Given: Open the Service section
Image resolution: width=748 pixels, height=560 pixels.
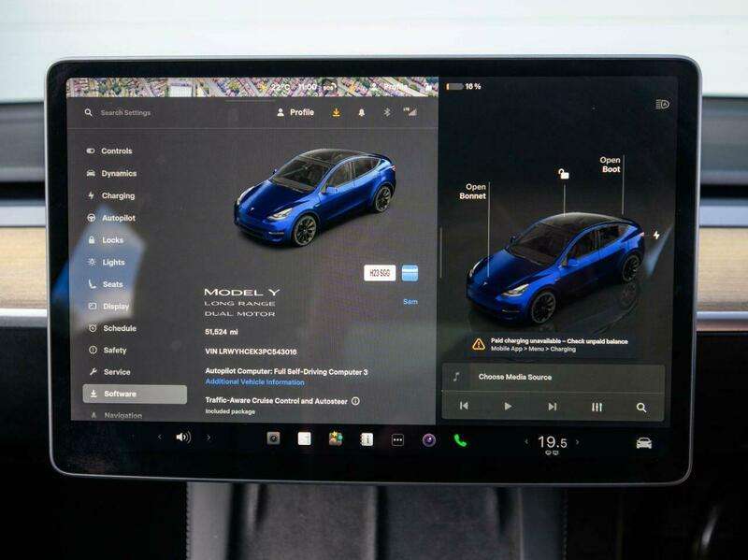Looking at the screenshot, I should 109,371.
